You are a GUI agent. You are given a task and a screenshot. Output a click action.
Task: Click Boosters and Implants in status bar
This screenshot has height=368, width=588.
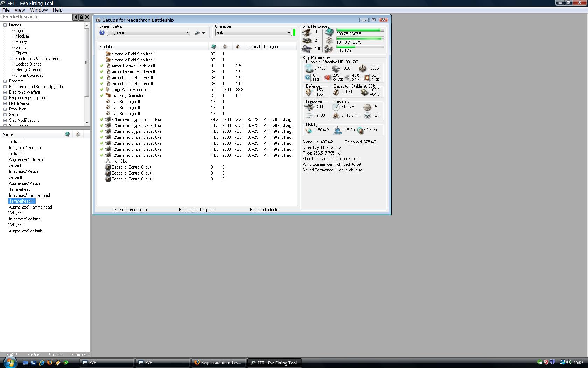[x=197, y=210]
